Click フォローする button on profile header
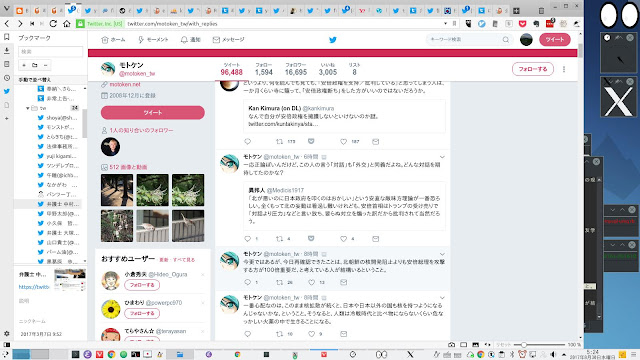 point(533,69)
